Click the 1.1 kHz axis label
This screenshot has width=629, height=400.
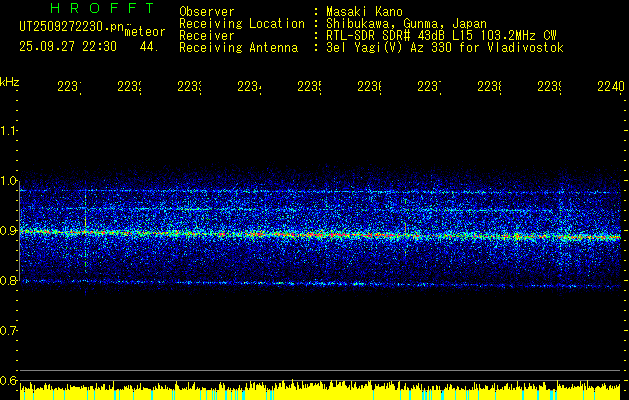point(9,130)
